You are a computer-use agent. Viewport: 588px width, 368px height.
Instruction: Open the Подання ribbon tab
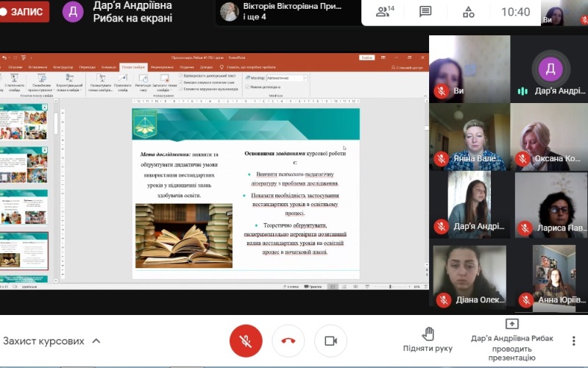(x=186, y=67)
